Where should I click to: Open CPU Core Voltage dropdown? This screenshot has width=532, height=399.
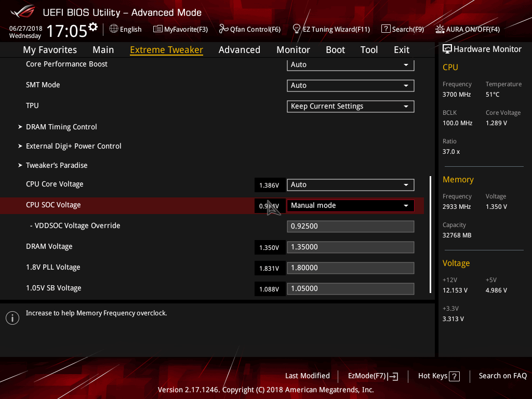[x=351, y=184]
